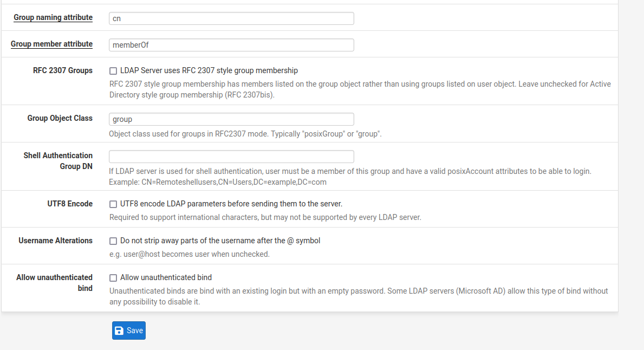Focus the Group naming attribute field
This screenshot has height=350, width=644.
[231, 18]
